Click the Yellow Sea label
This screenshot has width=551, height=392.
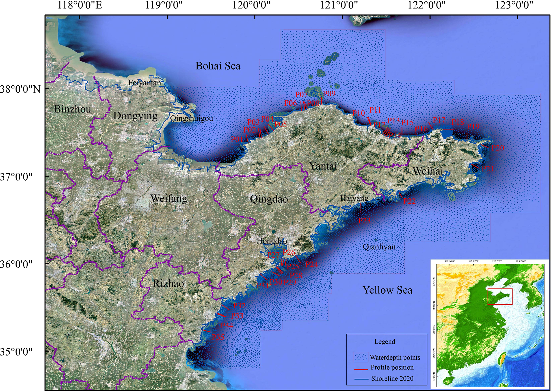[x=387, y=290]
